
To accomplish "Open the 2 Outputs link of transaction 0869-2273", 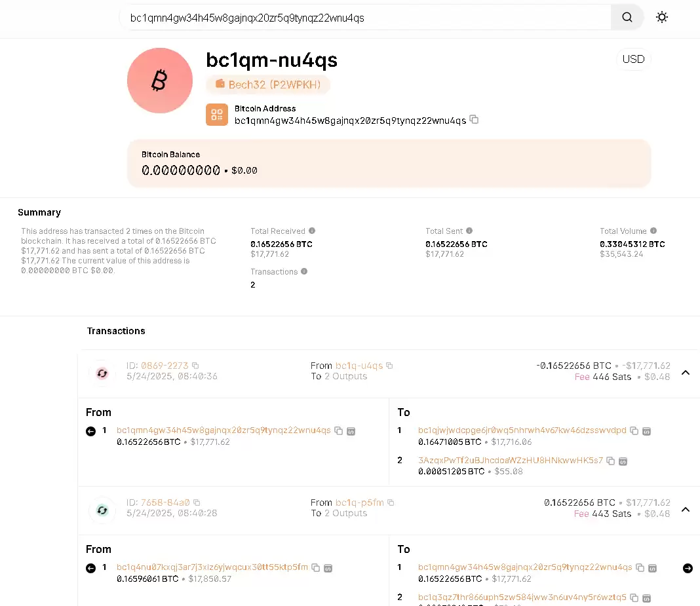I will [x=345, y=376].
